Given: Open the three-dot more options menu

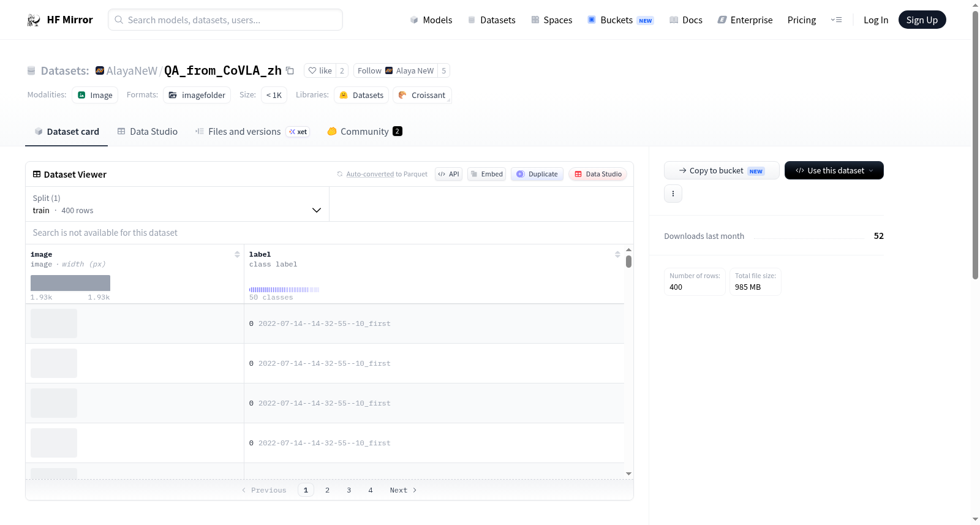Looking at the screenshot, I should tap(673, 194).
